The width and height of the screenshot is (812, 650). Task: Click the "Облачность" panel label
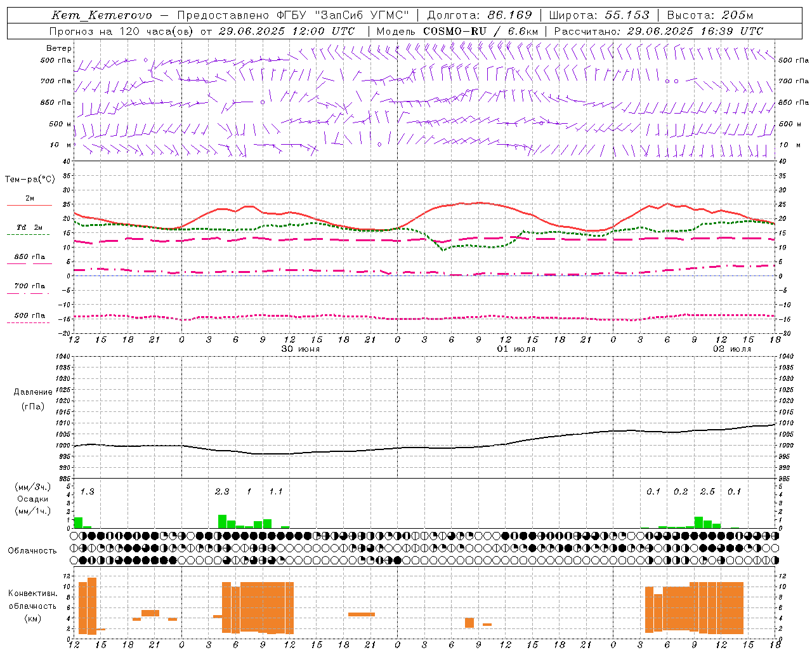32,550
